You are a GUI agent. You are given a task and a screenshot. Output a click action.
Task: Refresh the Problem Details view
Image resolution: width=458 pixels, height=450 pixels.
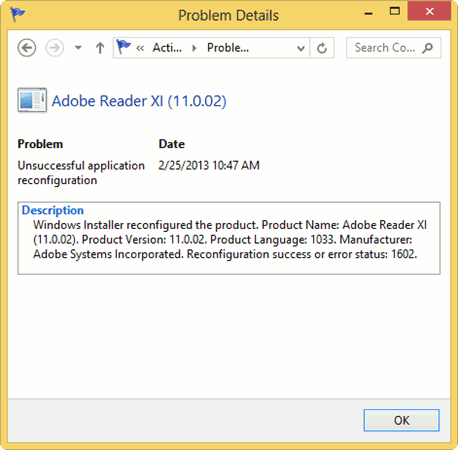[x=322, y=48]
